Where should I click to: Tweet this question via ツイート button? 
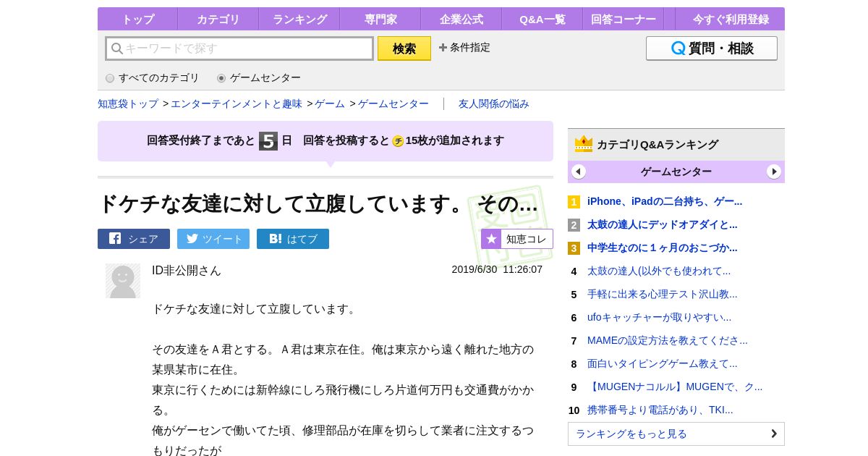[x=213, y=239]
